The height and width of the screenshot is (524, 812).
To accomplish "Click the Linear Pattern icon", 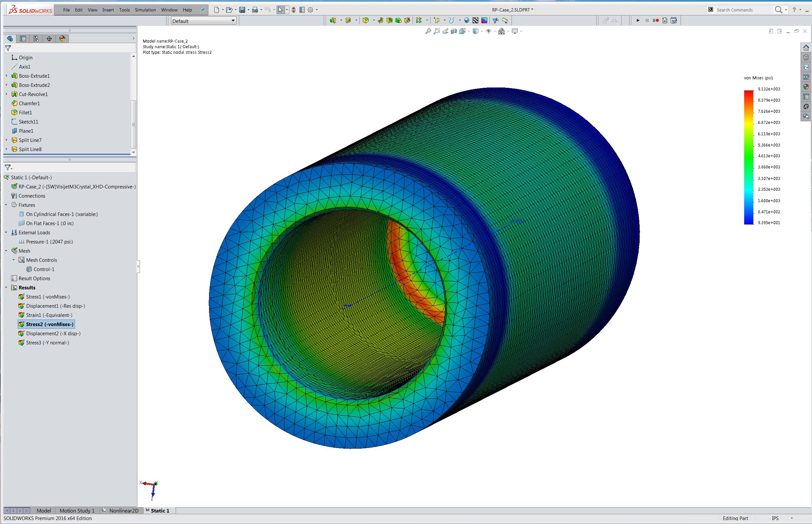I will point(419,20).
